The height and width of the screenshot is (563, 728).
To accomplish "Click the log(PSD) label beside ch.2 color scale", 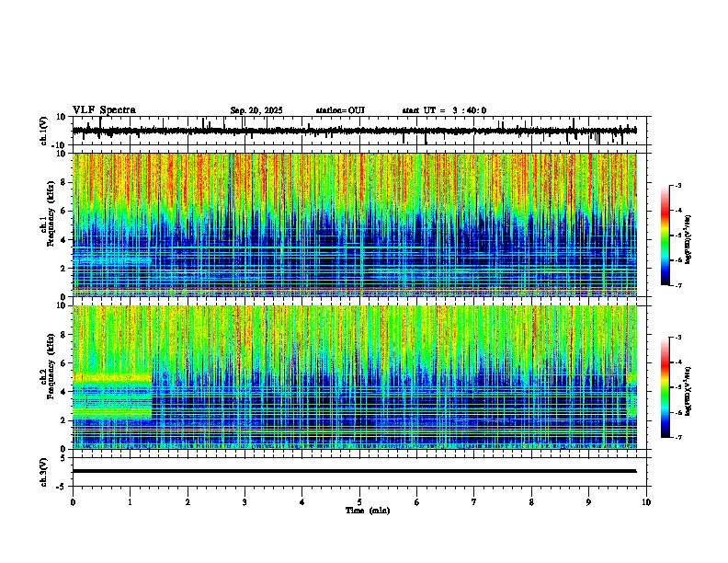I will pos(688,391).
